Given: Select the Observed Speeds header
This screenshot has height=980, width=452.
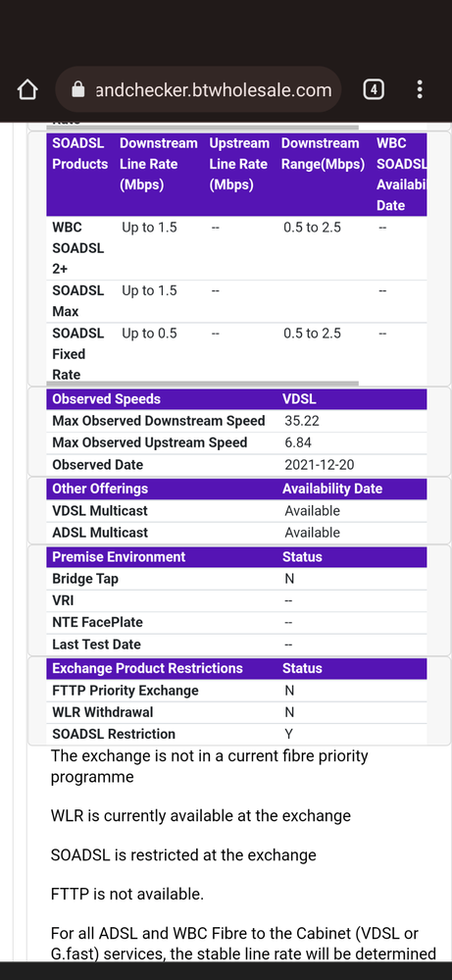Looking at the screenshot, I should [106, 399].
